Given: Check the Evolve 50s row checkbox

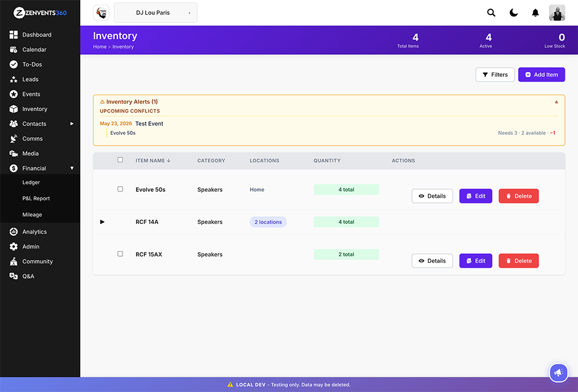Looking at the screenshot, I should pyautogui.click(x=120, y=189).
